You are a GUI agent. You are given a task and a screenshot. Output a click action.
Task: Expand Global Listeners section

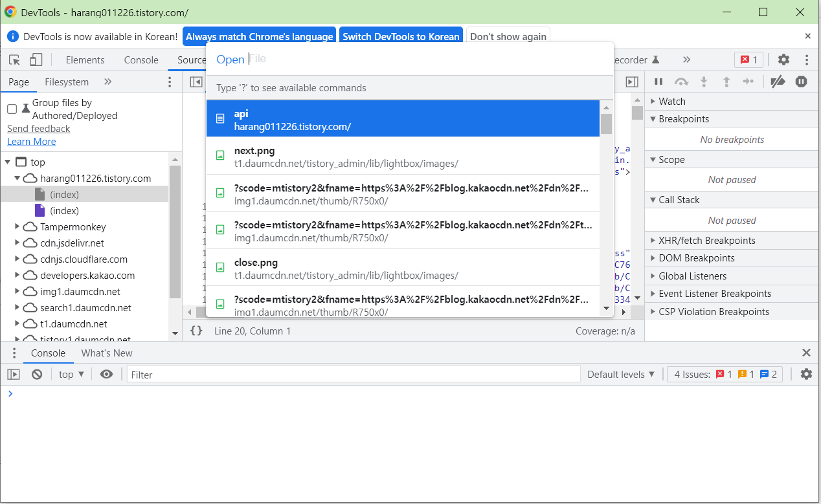pyautogui.click(x=732, y=276)
